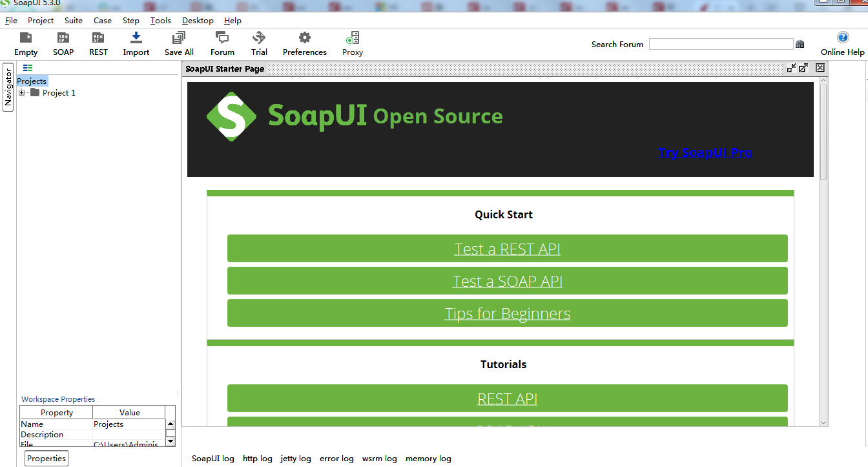This screenshot has width=868, height=467.
Task: Open the http log tab
Action: 258,459
